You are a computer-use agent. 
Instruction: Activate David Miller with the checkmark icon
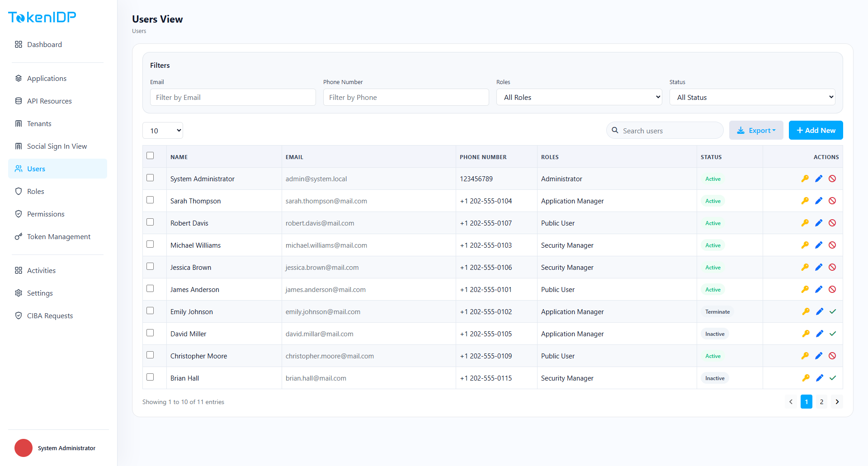click(833, 334)
